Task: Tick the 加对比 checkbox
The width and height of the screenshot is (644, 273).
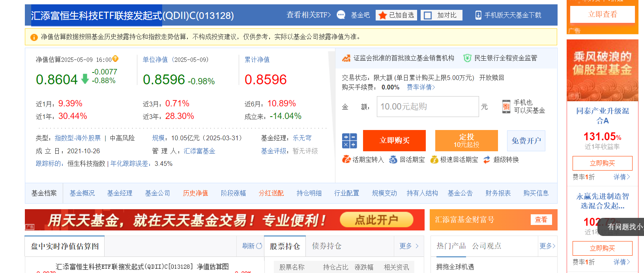Action: (428, 15)
